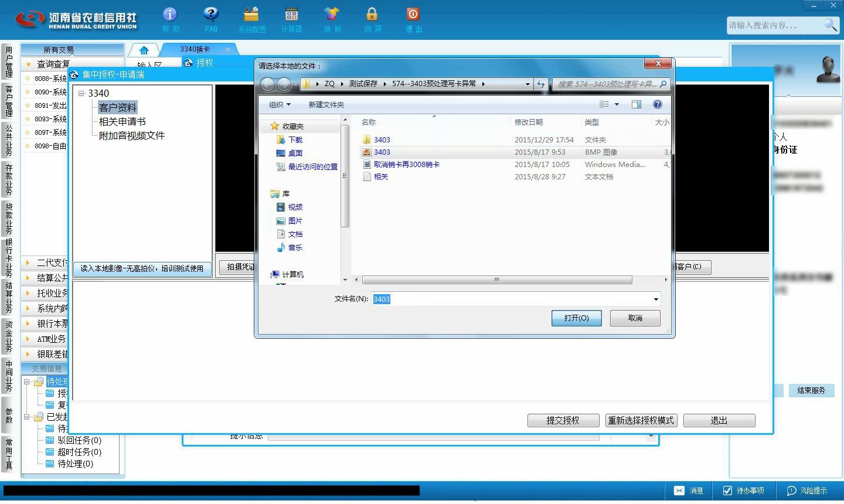This screenshot has height=504, width=844.
Task: Open Recent Places (最近访问的位置)
Action: coord(307,166)
